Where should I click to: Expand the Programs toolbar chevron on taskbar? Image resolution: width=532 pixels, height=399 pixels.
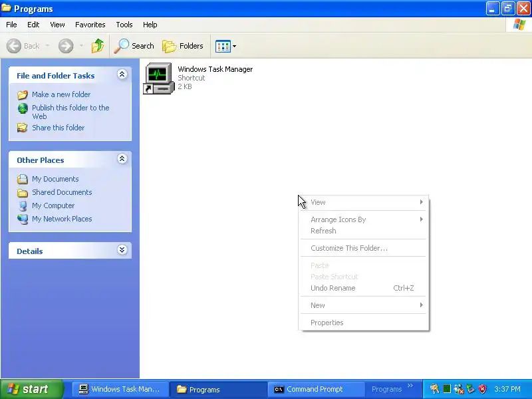(x=410, y=386)
